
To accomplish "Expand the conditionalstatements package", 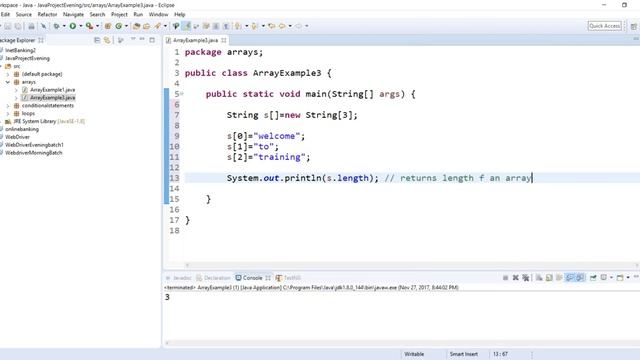I will pos(8,106).
